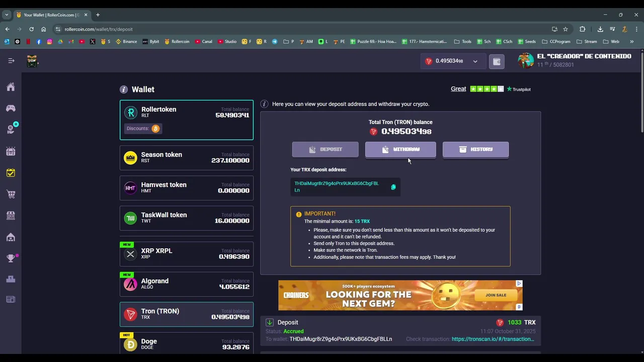Image resolution: width=644 pixels, height=362 pixels.
Task: Open the games controller icon in the sidebar
Action: pos(11,108)
